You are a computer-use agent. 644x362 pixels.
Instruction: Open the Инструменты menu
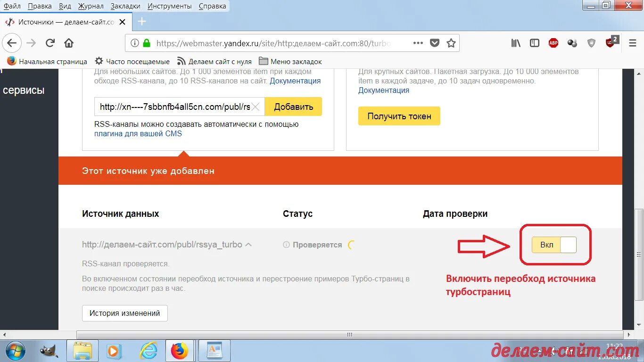tap(169, 6)
